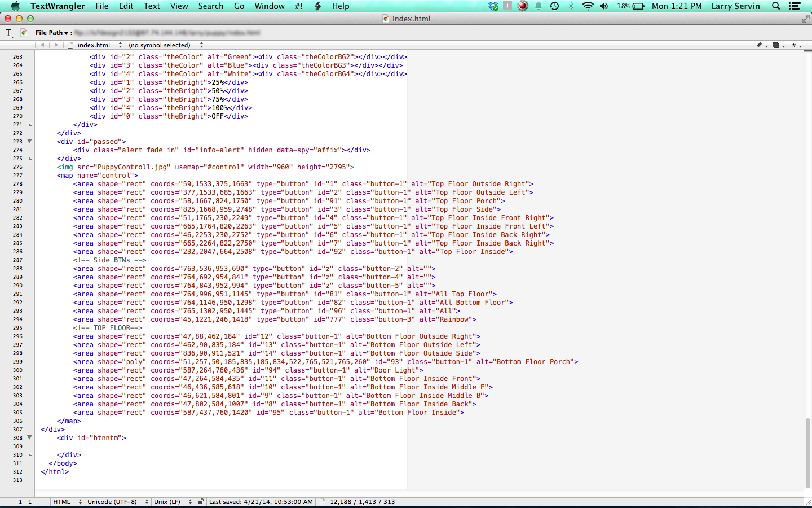This screenshot has height=508, width=812.
Task: Open the pencil document state menu
Action: (x=761, y=45)
